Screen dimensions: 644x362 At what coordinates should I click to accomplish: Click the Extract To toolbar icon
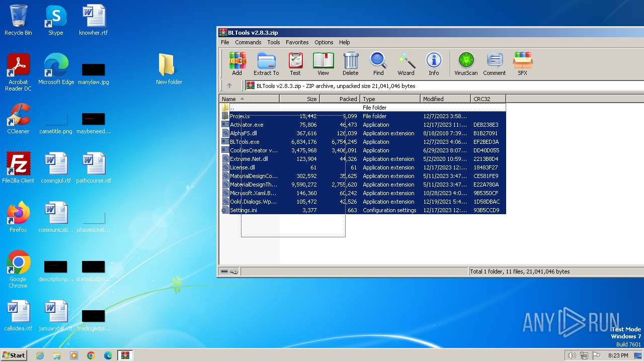266,64
